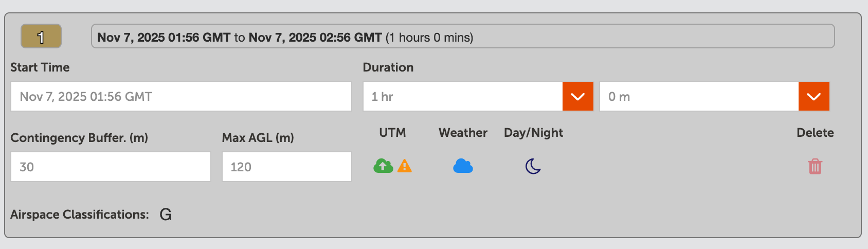Viewport: 868px width, 249px height.
Task: Click the Contingency Buffer input field
Action: [x=111, y=167]
